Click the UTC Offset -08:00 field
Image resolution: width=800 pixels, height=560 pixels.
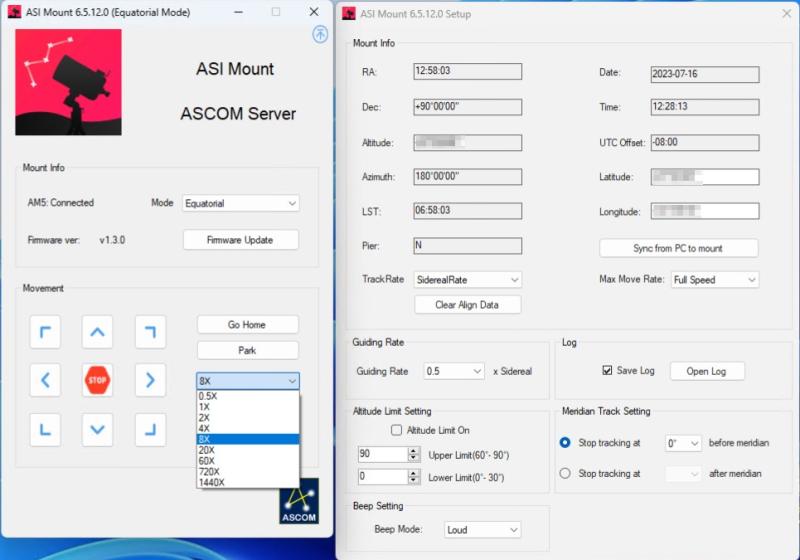pyautogui.click(x=705, y=142)
